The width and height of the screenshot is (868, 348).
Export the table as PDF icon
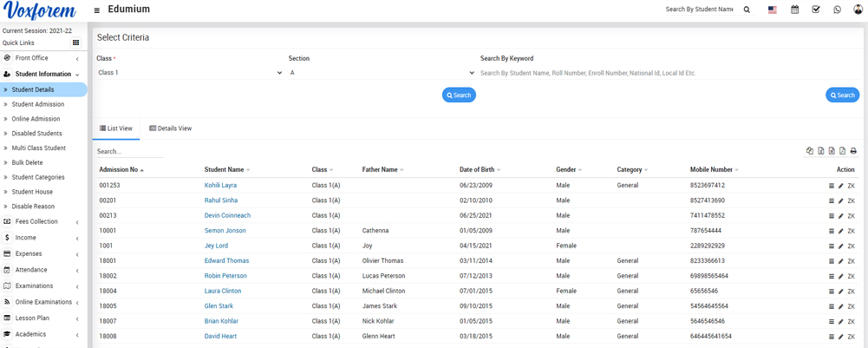842,151
